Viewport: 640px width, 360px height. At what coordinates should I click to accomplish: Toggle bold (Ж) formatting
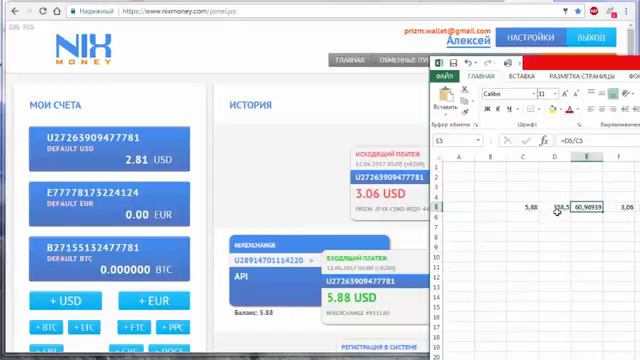(x=487, y=109)
